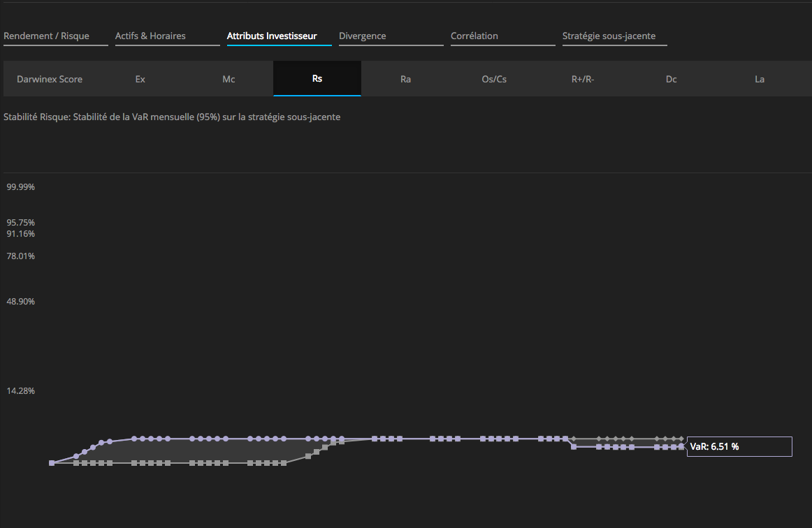Viewport: 812px width, 528px height.
Task: Show the Ex attribute chart
Action: (x=140, y=79)
